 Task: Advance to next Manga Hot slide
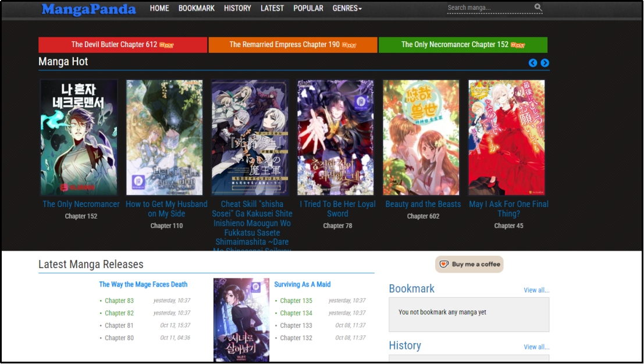[545, 63]
